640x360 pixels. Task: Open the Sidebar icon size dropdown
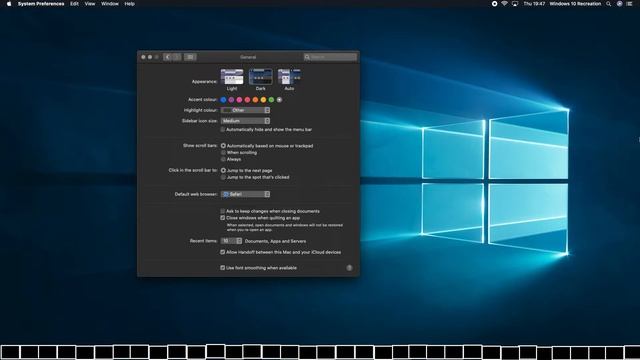pos(245,121)
